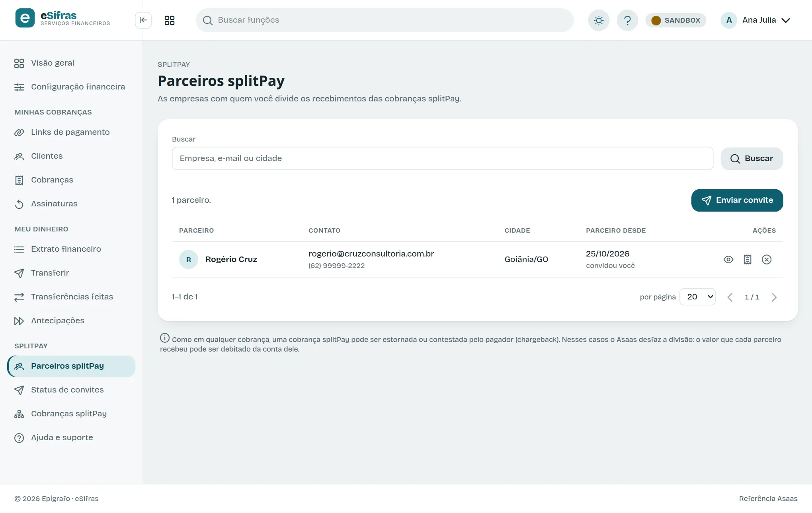812x513 pixels.
Task: Click the eSifras logo
Action: 62,19
